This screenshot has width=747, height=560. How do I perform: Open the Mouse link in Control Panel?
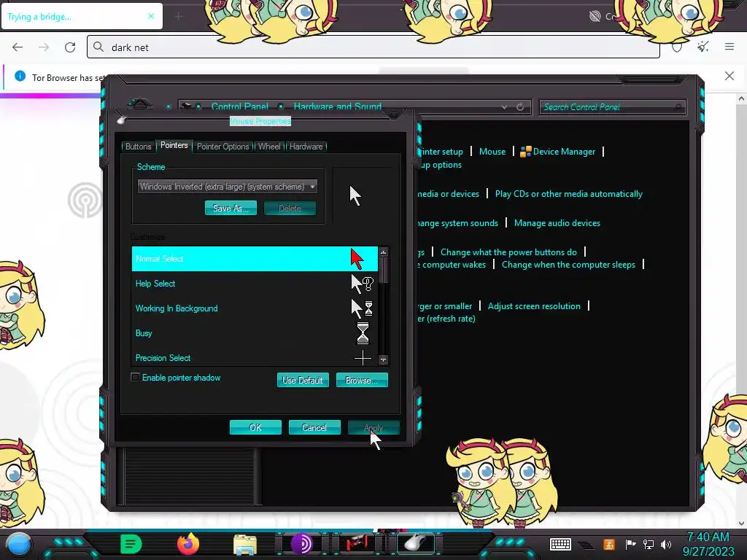click(x=492, y=152)
